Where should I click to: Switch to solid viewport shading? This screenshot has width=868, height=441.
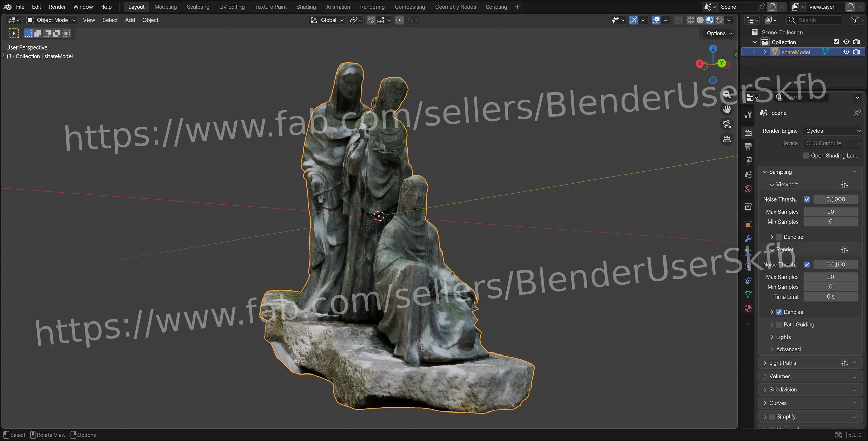(700, 20)
